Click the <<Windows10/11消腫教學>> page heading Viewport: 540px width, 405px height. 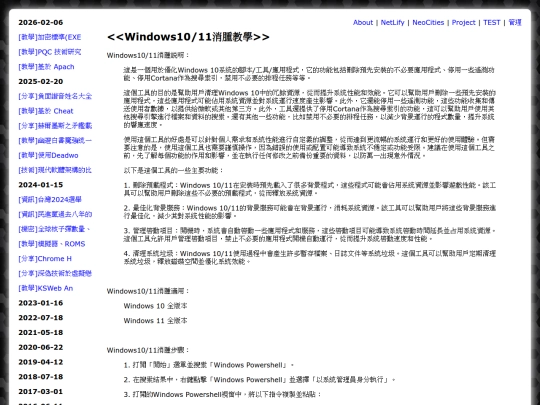click(x=188, y=37)
